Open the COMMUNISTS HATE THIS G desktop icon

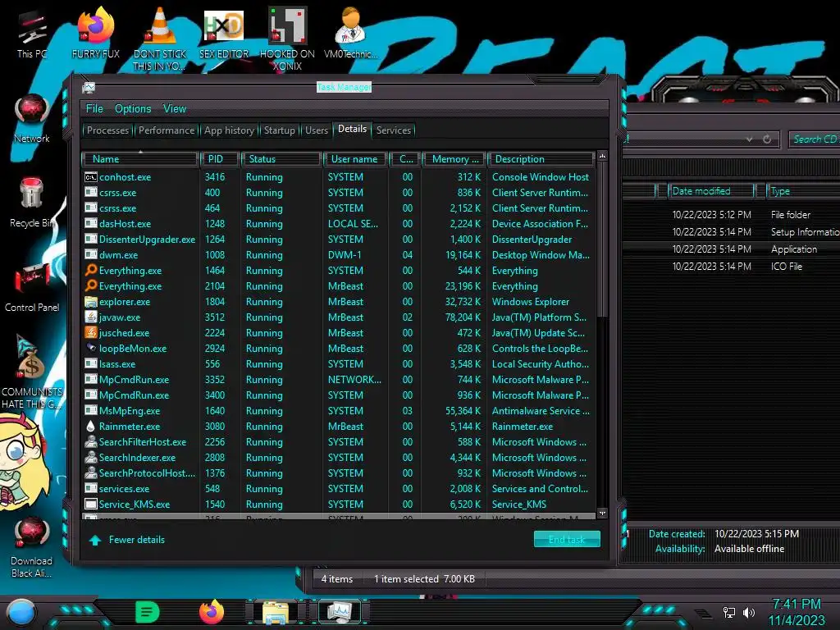[32, 372]
